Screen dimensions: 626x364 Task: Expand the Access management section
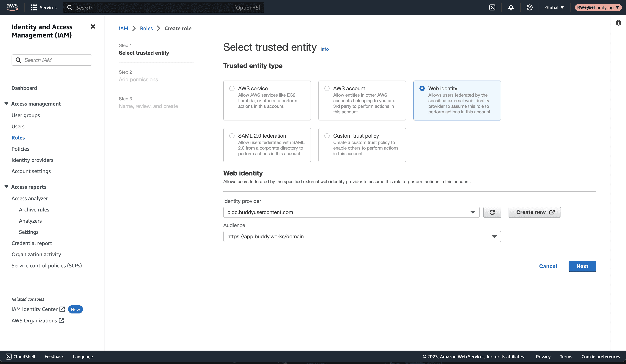(6, 103)
